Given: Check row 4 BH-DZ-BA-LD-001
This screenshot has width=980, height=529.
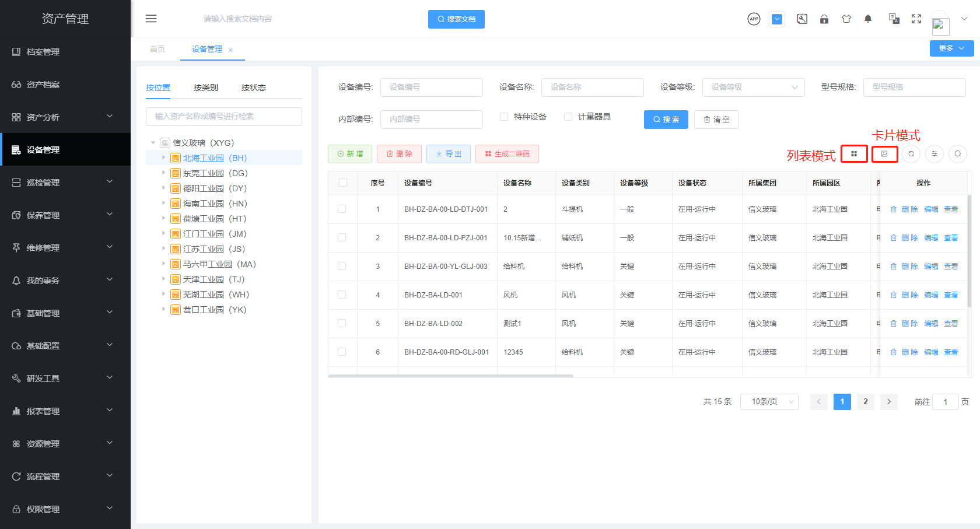Looking at the screenshot, I should coord(342,295).
